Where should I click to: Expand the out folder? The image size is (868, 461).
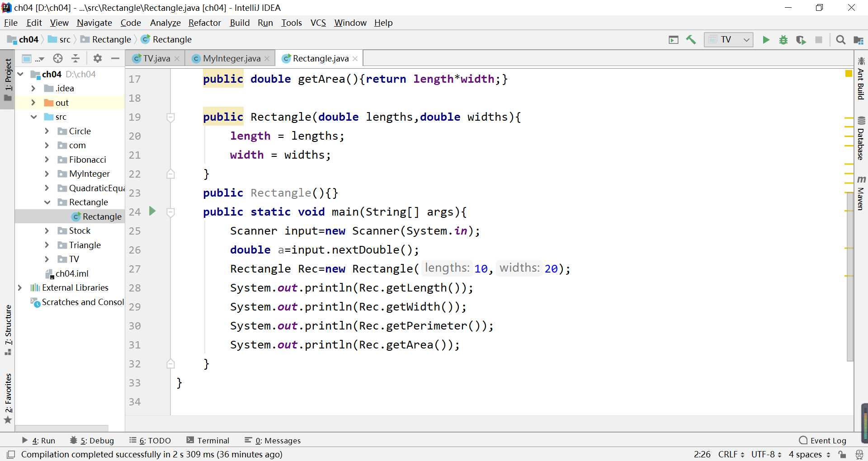pos(33,103)
